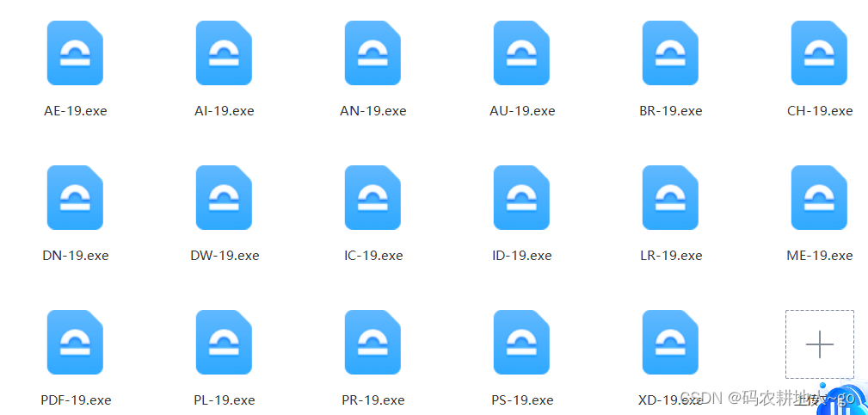Select the text label AN-19.exe
868x415 pixels.
point(373,111)
